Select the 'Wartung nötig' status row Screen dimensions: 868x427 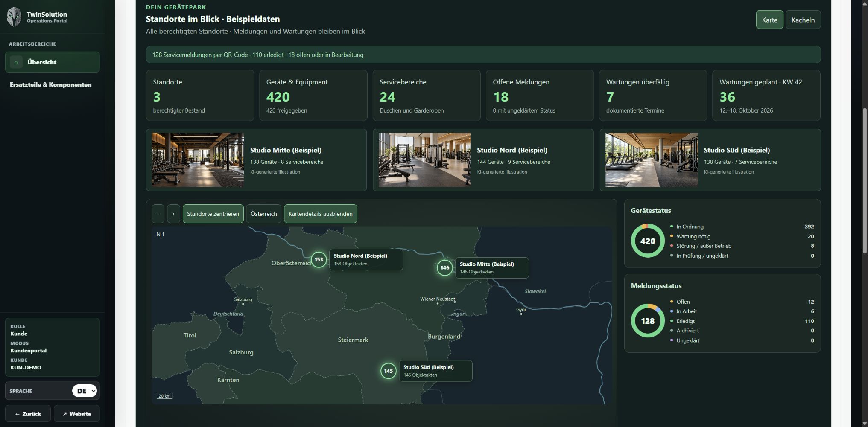742,236
